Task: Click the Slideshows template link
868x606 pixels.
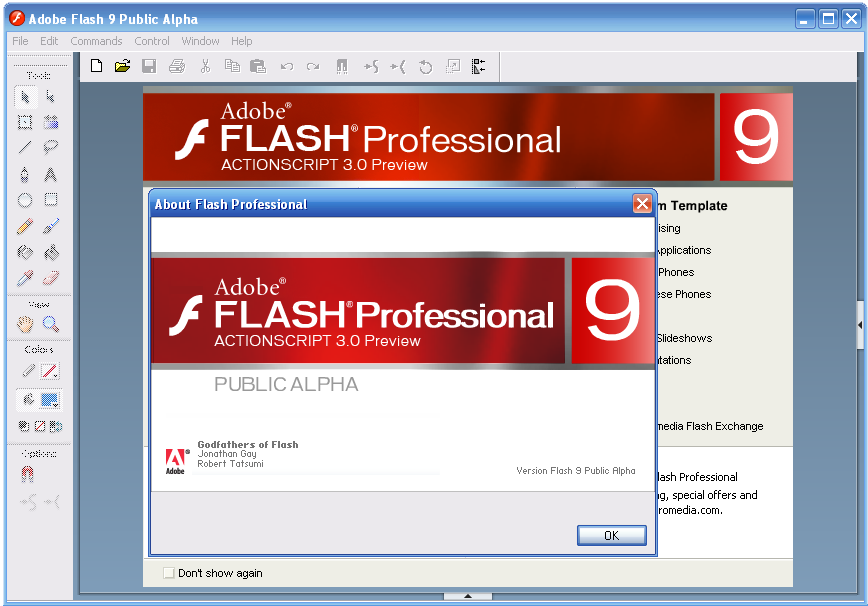Action: pos(685,338)
